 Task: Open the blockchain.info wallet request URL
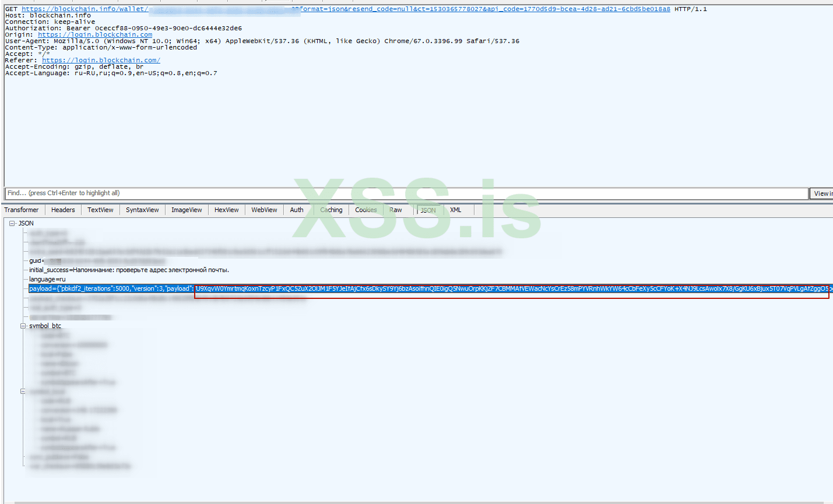[x=346, y=9]
